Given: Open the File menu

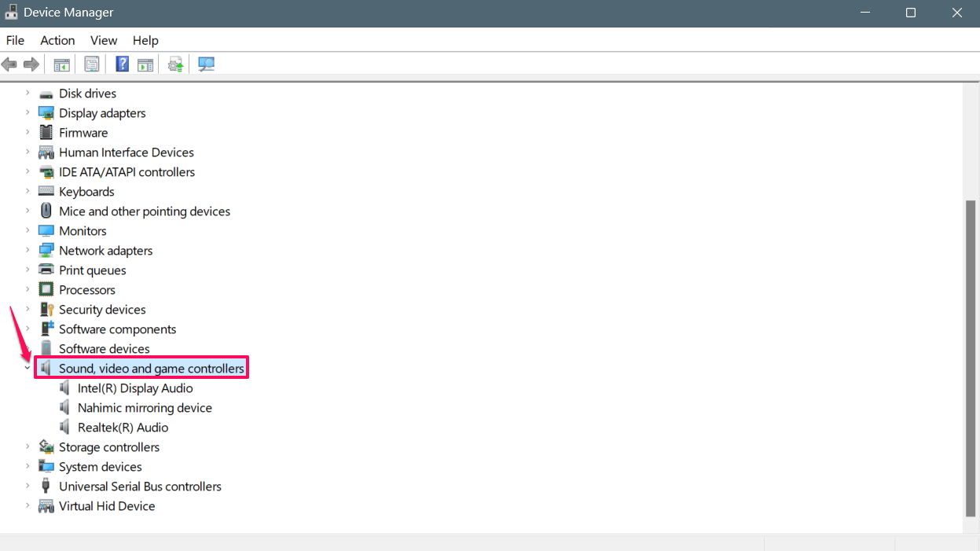Looking at the screenshot, I should tap(15, 40).
